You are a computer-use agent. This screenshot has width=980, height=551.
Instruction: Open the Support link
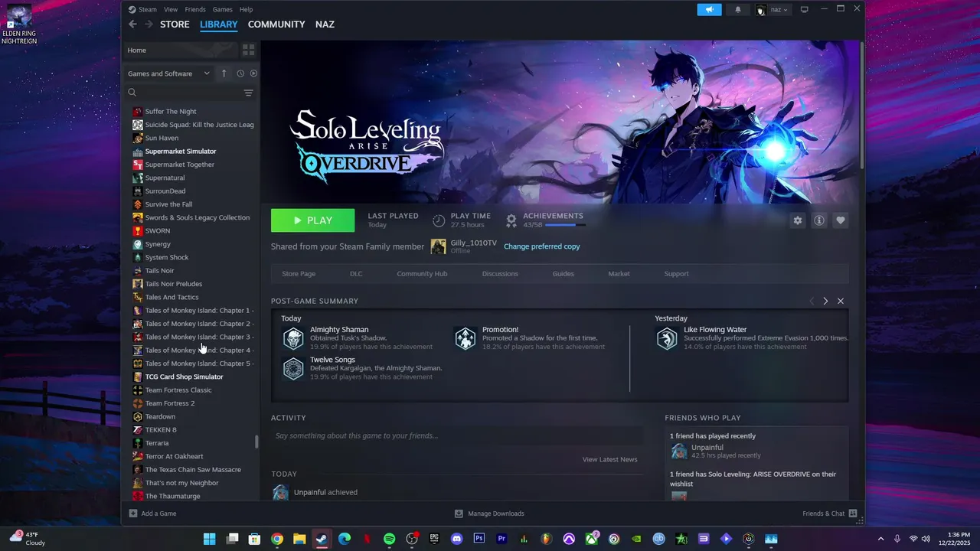(676, 274)
